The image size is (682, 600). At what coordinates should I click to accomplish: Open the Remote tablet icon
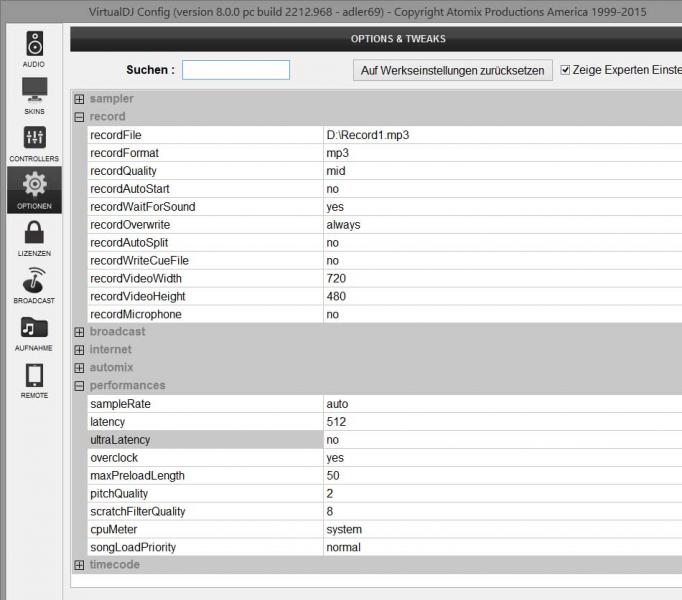click(x=34, y=375)
